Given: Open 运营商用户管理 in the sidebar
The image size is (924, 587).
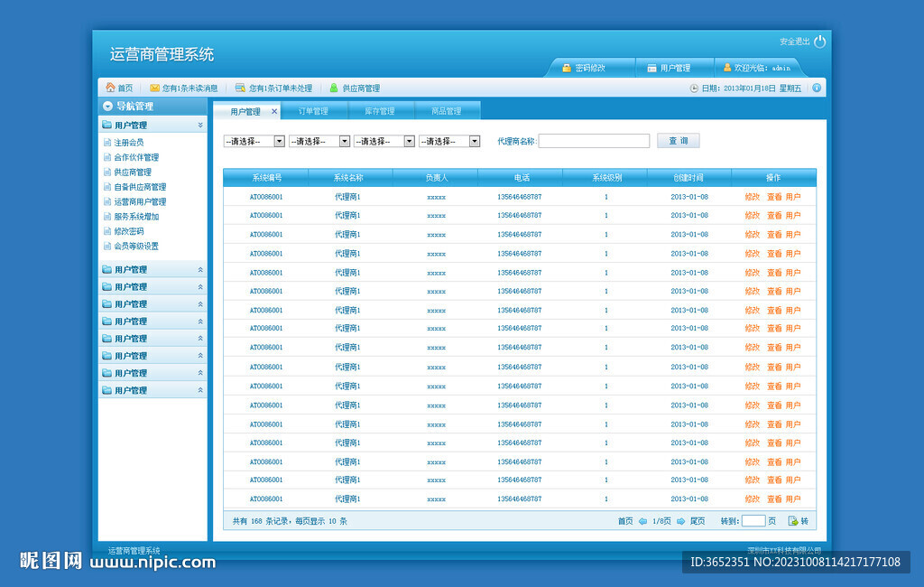Looking at the screenshot, I should [140, 201].
